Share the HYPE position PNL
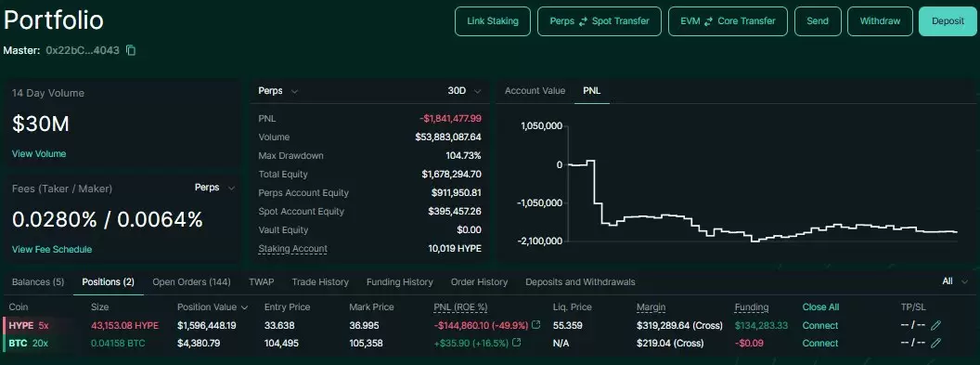This screenshot has width=980, height=365. (x=535, y=325)
